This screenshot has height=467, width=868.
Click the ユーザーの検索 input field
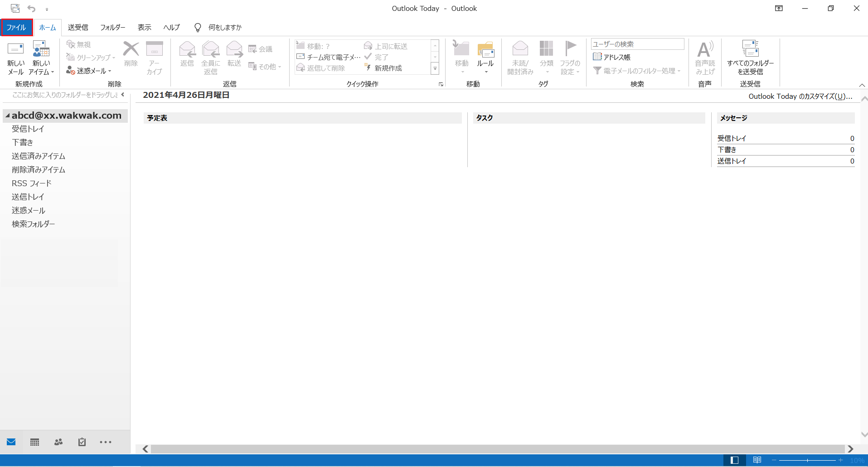click(x=637, y=44)
